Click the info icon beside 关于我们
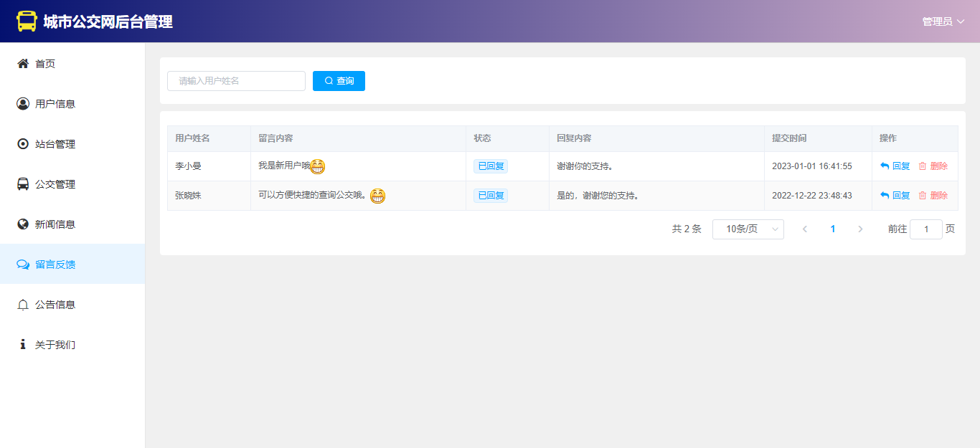The height and width of the screenshot is (448, 980). (23, 345)
